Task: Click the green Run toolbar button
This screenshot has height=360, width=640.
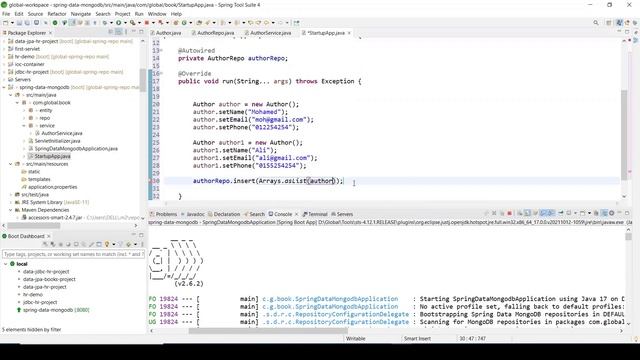Action: point(118,23)
